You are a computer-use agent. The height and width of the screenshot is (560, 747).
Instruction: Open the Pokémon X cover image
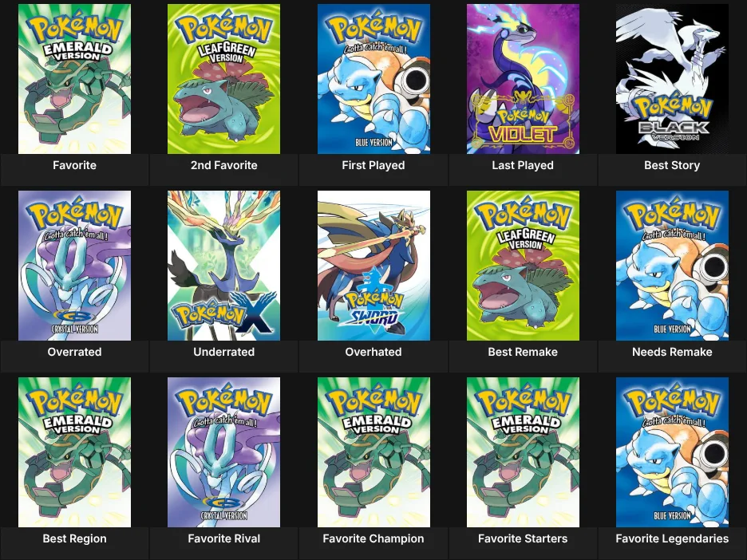[224, 266]
